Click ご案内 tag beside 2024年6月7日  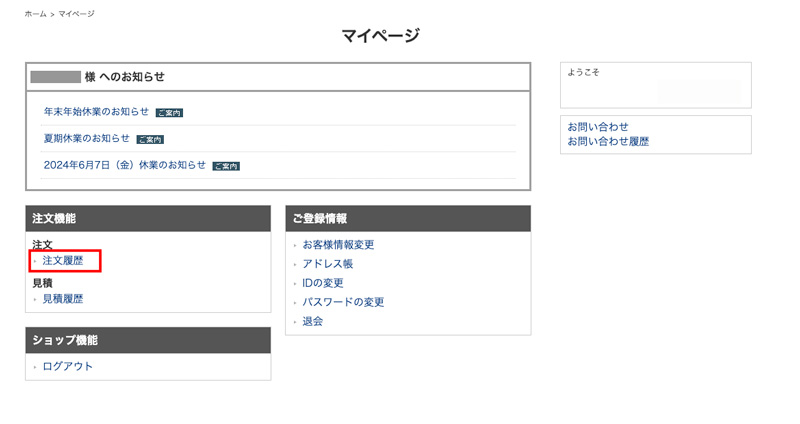pyautogui.click(x=226, y=166)
